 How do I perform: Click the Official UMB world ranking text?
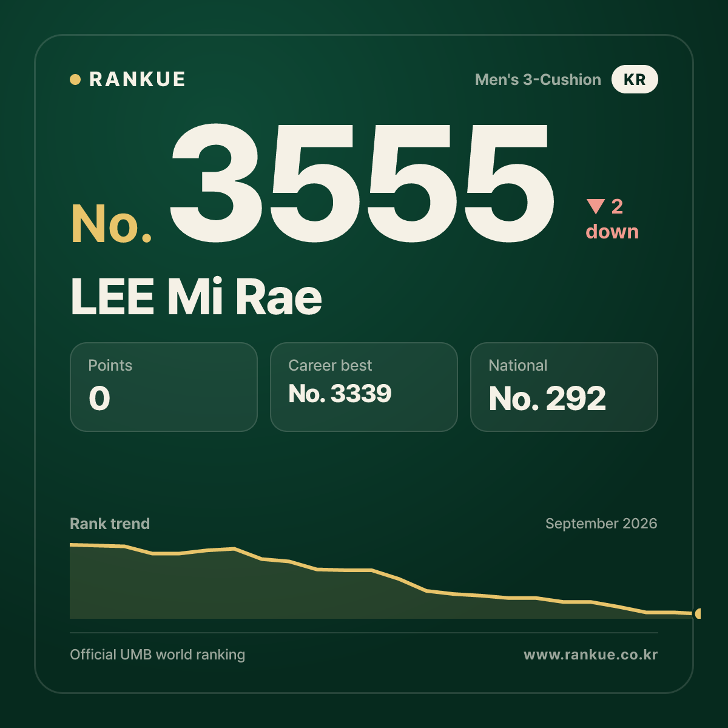click(158, 655)
